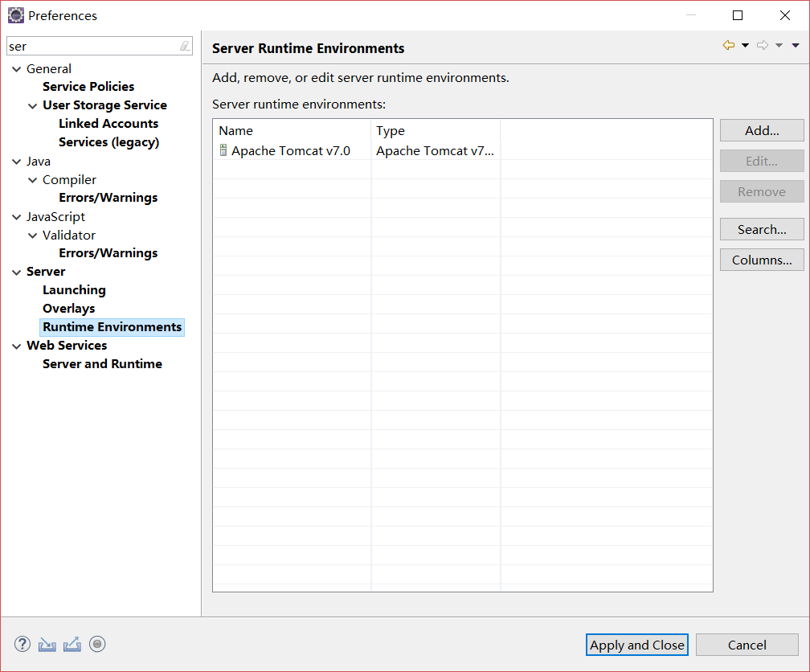The width and height of the screenshot is (810, 672).
Task: Click the Remove button
Action: (x=762, y=192)
